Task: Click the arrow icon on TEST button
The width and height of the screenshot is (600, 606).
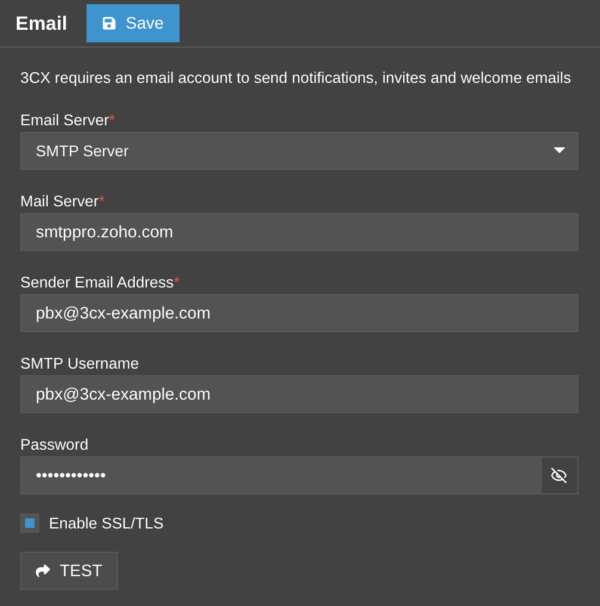Action: [x=43, y=571]
